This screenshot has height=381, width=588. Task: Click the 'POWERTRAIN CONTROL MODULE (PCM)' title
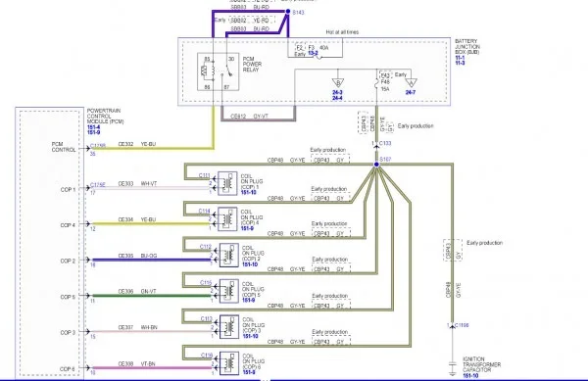106,117
